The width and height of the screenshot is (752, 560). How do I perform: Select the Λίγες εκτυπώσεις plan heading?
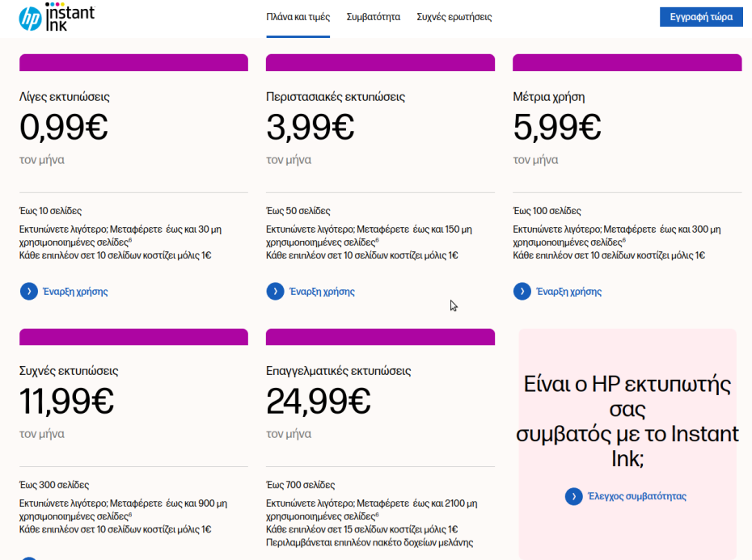tap(65, 97)
